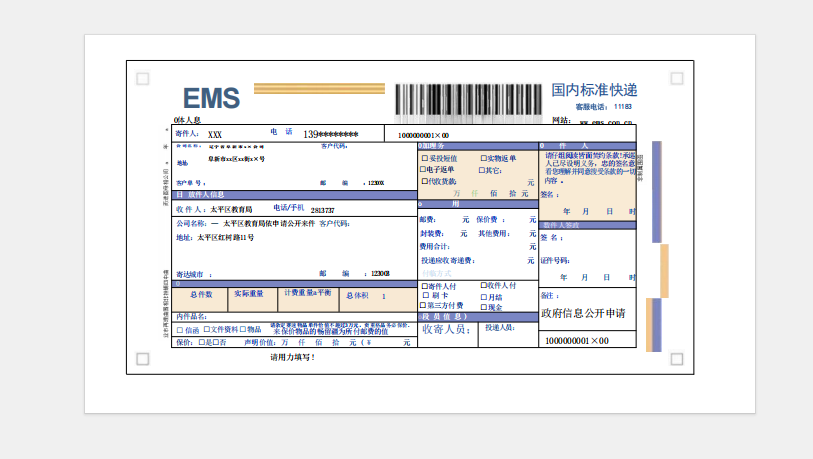Tick the 刷卡 checkbox
Screen dimensions: 813x459
426,295
